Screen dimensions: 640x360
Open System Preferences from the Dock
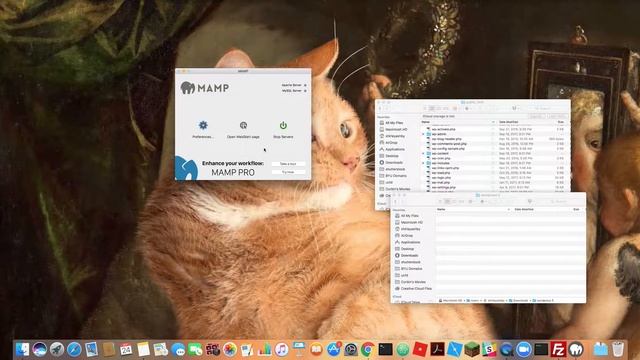click(351, 349)
